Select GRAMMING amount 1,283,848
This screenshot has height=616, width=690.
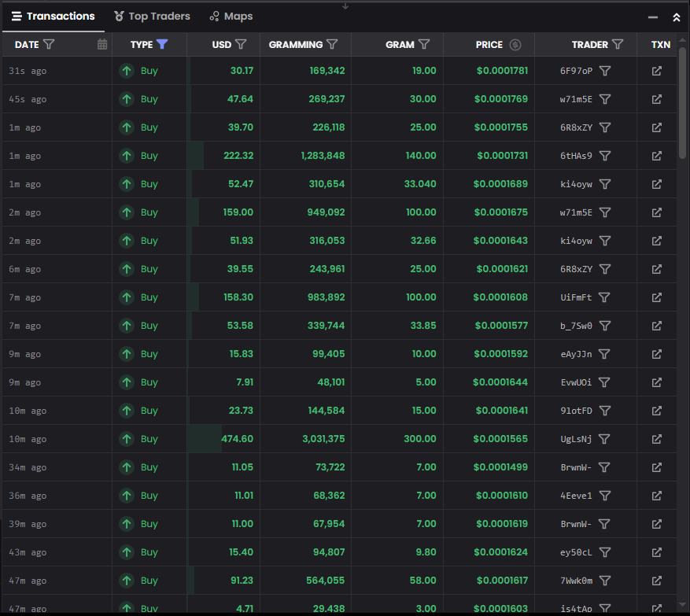(x=323, y=156)
